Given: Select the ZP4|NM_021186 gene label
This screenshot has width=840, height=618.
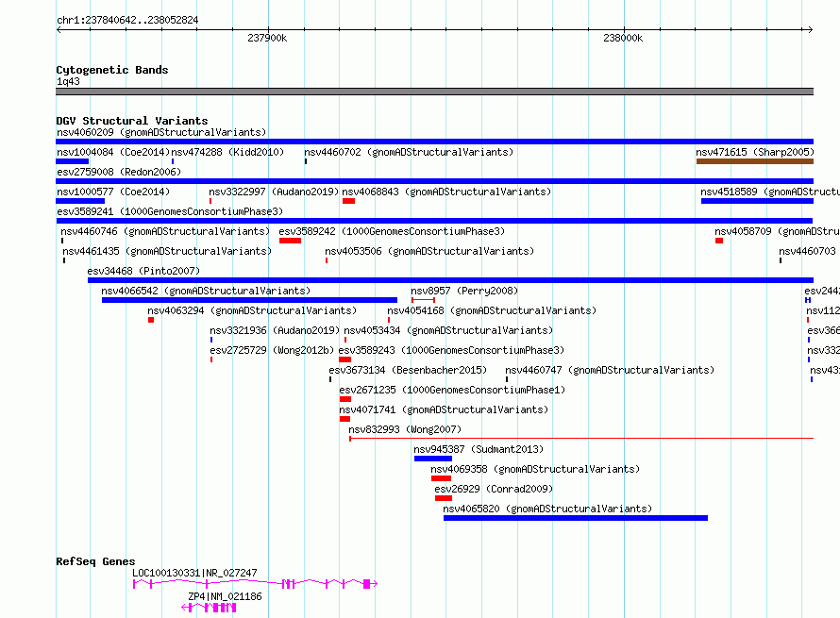Looking at the screenshot, I should point(225,596).
